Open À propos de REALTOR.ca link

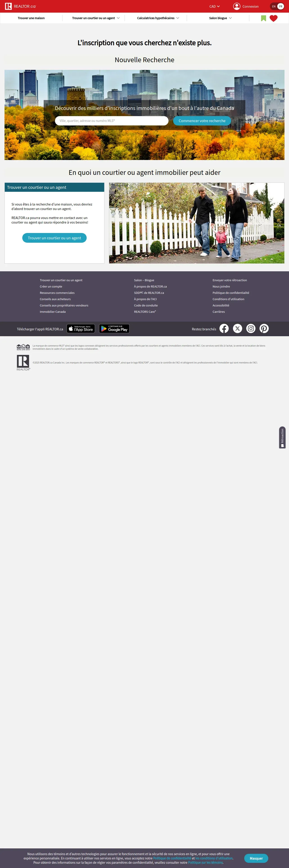coord(150,286)
